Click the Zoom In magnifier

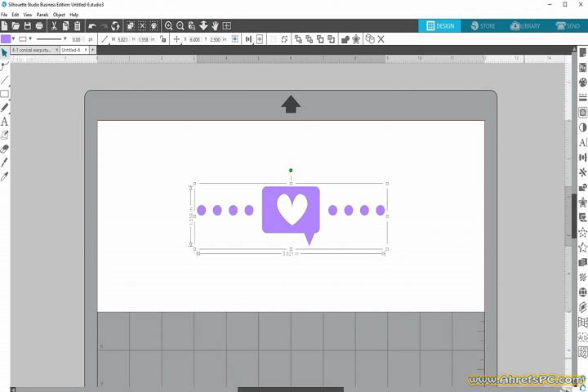pos(169,26)
